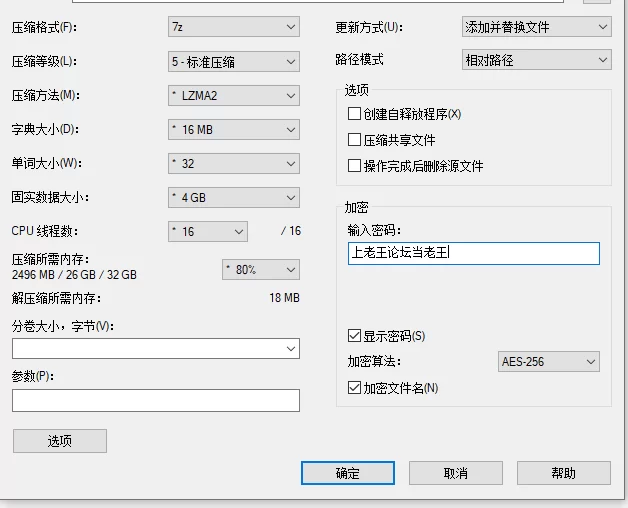628x508 pixels.
Task: Expand the 80% memory usage dropdown
Action: [260, 270]
